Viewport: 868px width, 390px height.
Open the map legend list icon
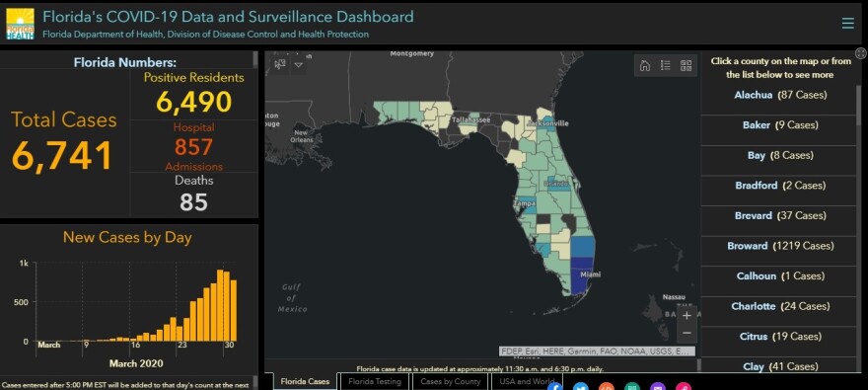click(666, 66)
